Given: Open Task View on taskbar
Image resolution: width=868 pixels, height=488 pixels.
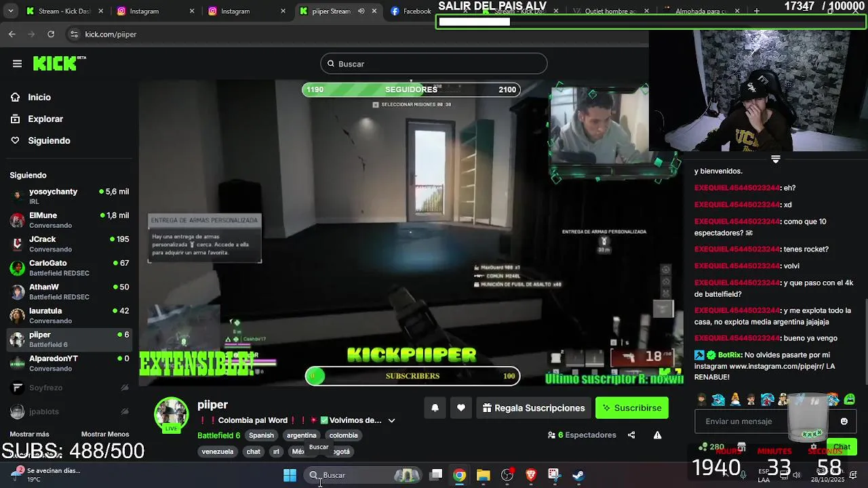Looking at the screenshot, I should tap(436, 475).
